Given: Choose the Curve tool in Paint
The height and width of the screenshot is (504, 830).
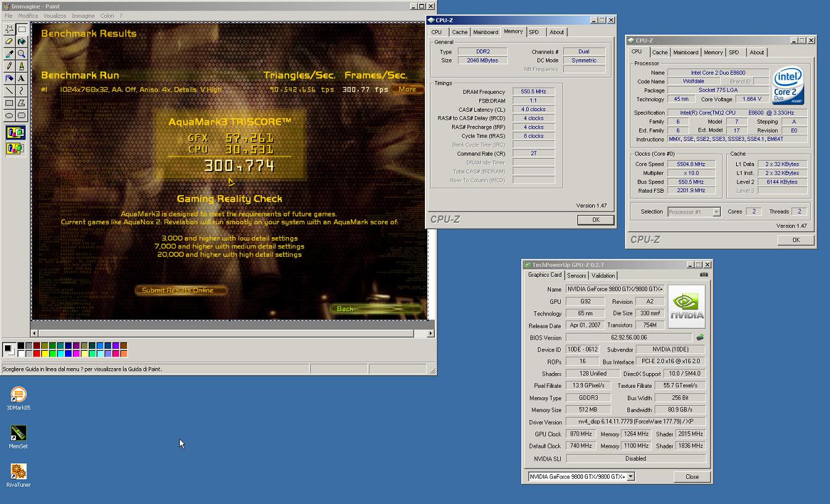Looking at the screenshot, I should [x=22, y=91].
